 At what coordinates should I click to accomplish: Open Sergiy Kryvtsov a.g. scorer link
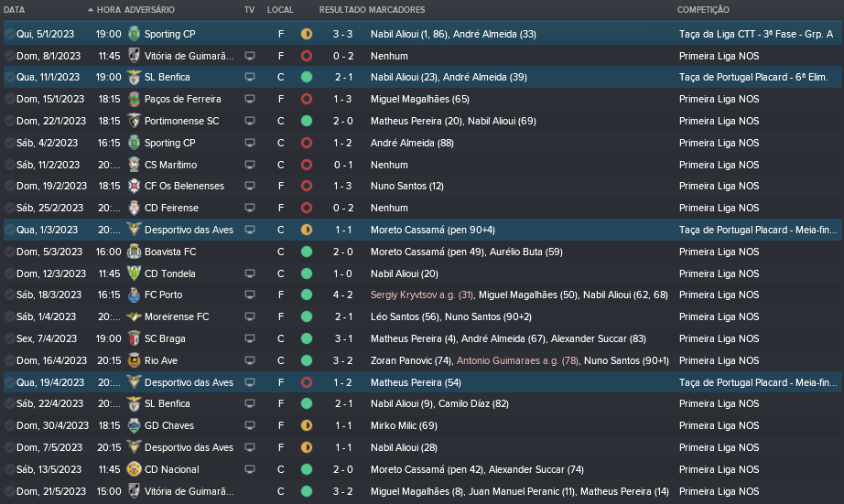pyautogui.click(x=421, y=295)
